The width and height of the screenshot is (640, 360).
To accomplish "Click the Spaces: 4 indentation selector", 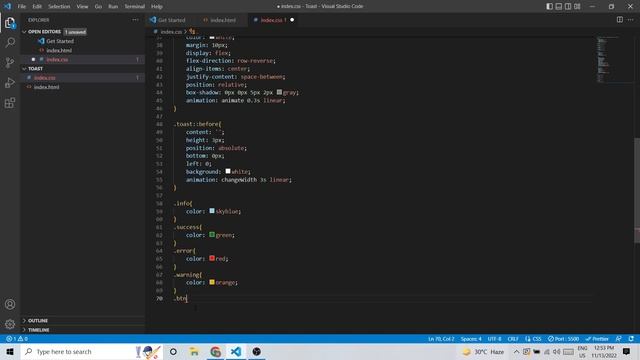I will 471,339.
